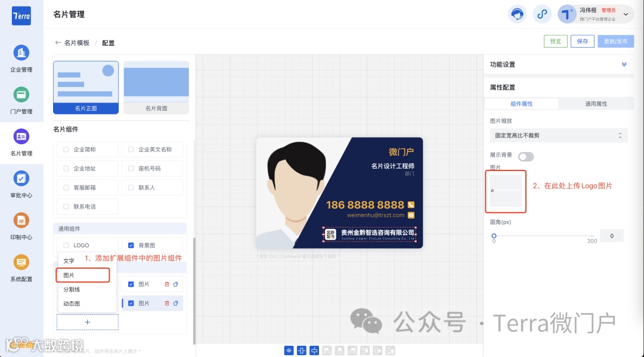Click the align vertical middle toolbar icon

pyautogui.click(x=378, y=350)
